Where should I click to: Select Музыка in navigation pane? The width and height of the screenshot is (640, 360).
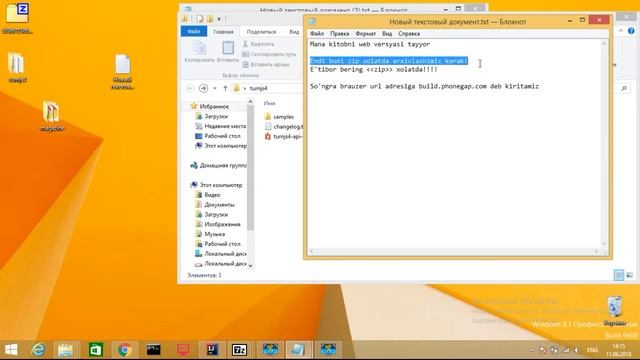coord(214,234)
